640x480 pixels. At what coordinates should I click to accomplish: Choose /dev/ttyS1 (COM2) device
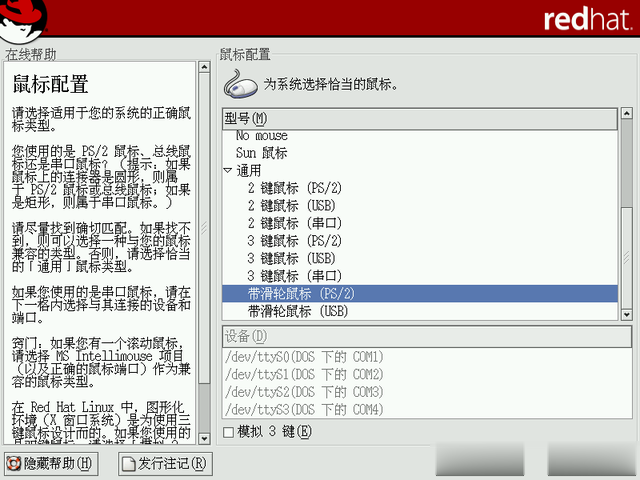(427, 374)
